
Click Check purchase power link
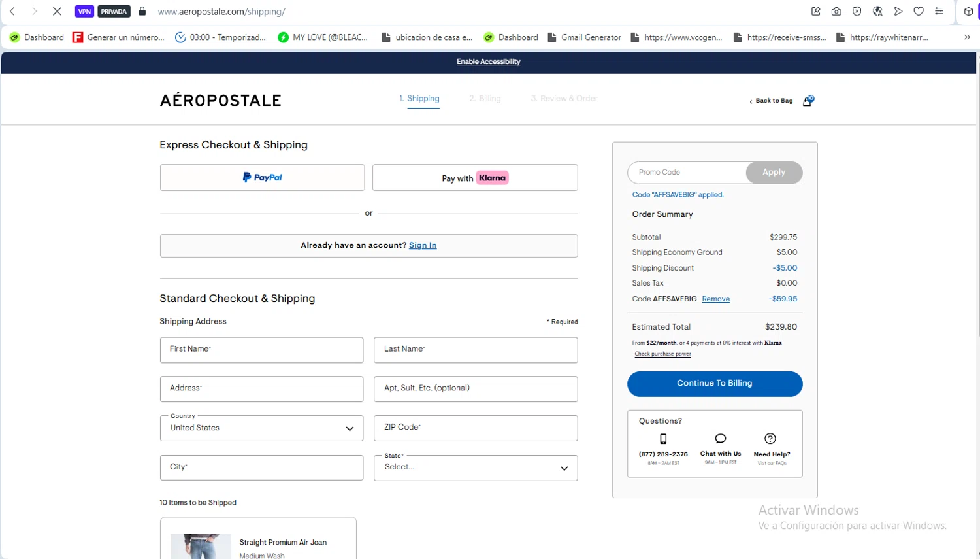(x=662, y=354)
